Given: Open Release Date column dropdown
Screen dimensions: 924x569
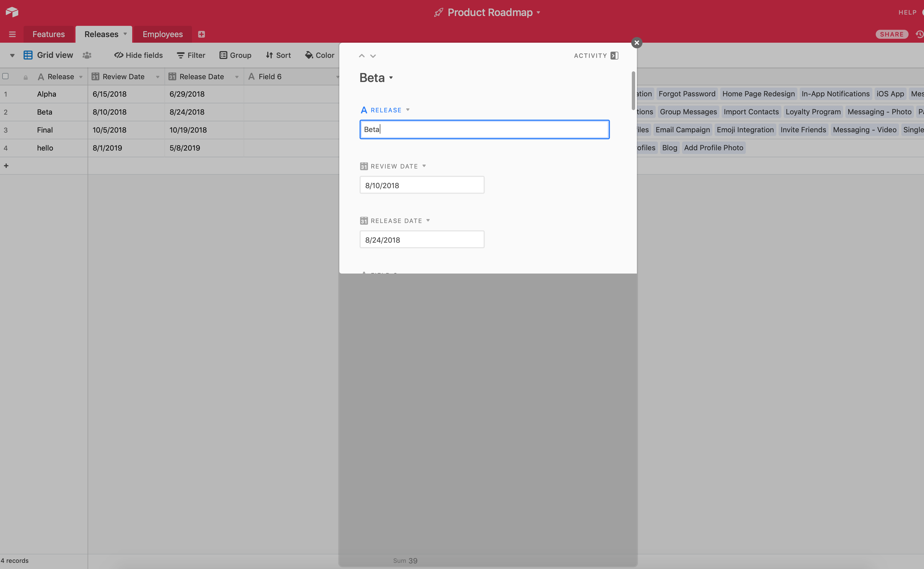Looking at the screenshot, I should coord(237,77).
